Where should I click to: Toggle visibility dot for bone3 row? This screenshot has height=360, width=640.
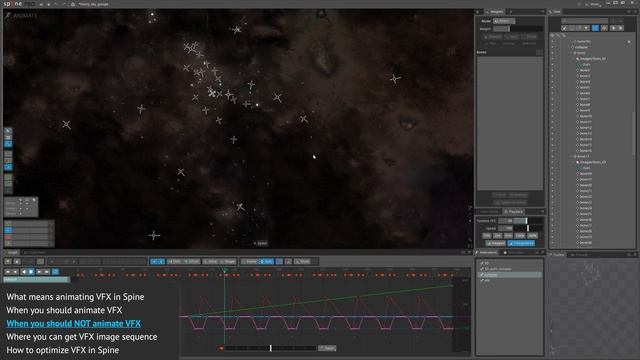pos(553,76)
